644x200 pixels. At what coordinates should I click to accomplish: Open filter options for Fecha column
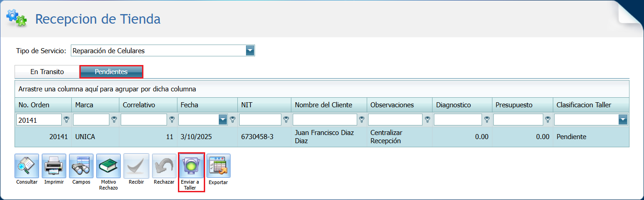click(x=232, y=120)
